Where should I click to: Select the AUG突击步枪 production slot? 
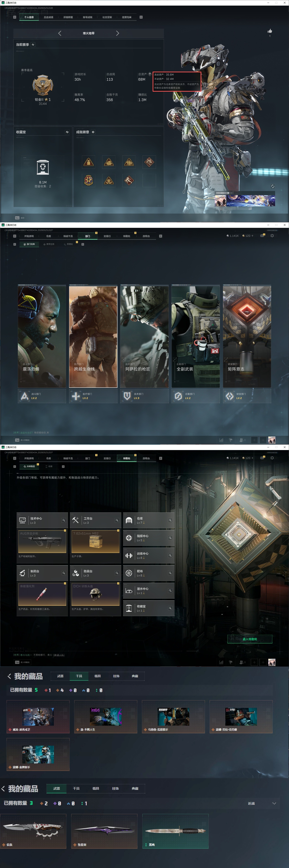click(42, 542)
